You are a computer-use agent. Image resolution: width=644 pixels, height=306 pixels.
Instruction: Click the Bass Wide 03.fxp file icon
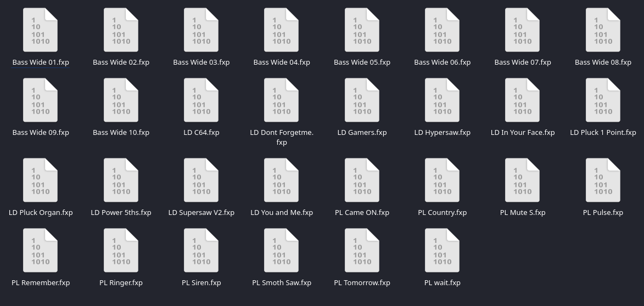point(201,30)
